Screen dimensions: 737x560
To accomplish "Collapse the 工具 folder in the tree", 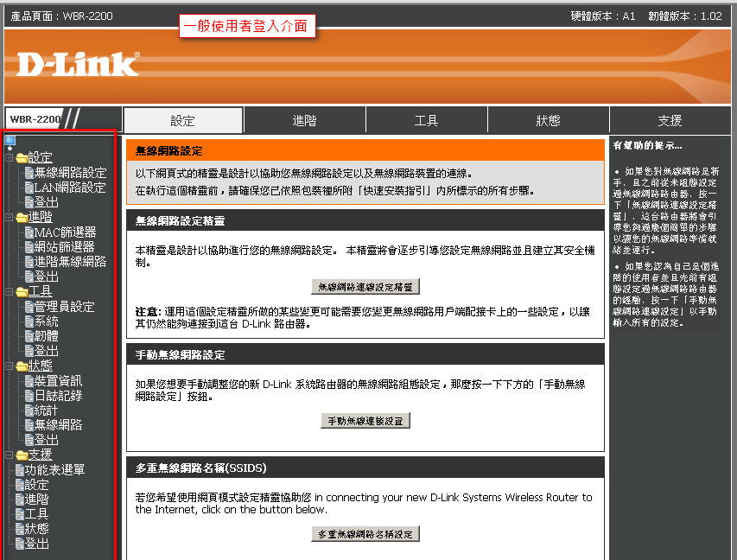I will tap(9, 292).
